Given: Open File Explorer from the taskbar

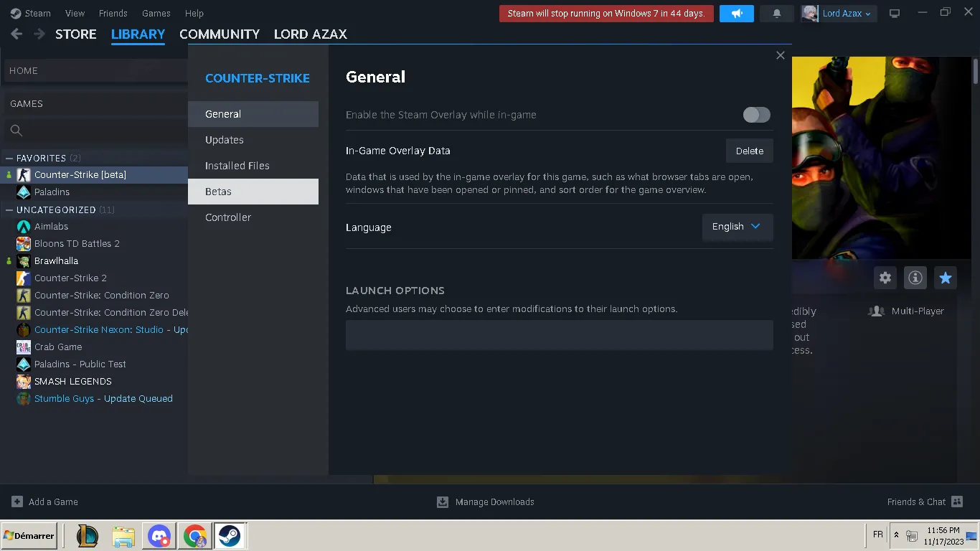Looking at the screenshot, I should (123, 536).
